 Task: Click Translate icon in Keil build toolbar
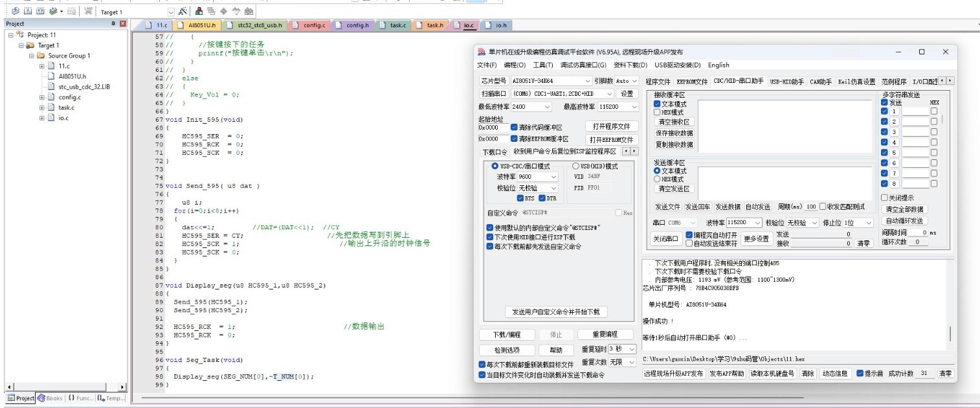[16, 12]
